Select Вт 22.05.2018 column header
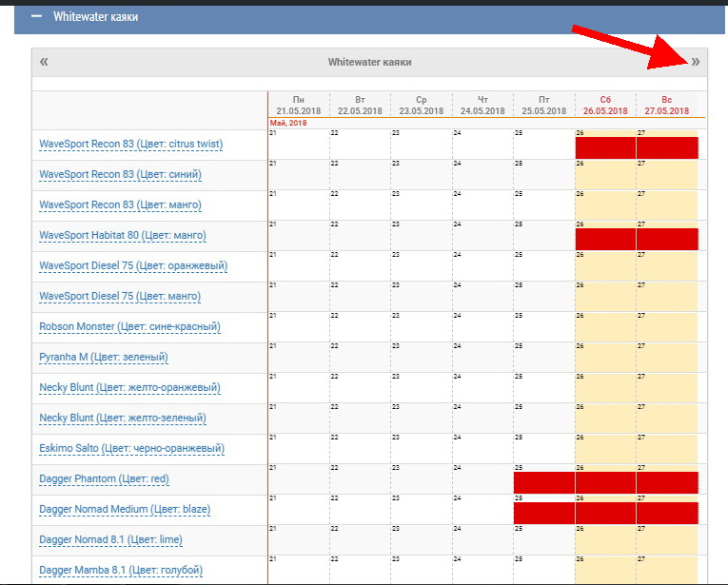The image size is (728, 585). tap(360, 106)
